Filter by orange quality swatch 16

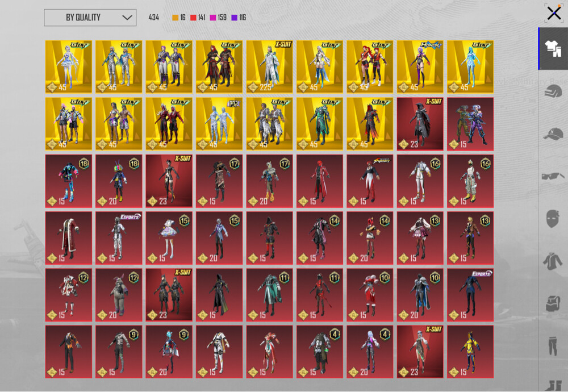click(179, 18)
